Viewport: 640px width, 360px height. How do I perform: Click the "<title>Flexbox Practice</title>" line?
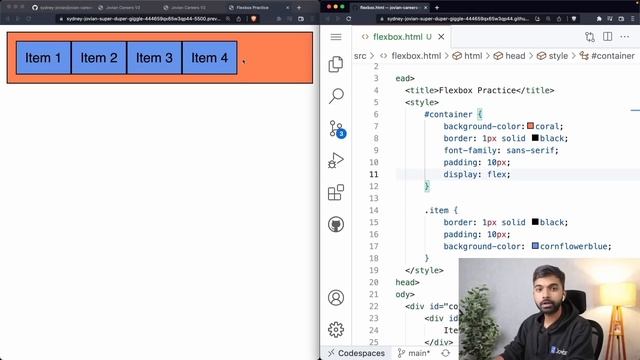click(x=480, y=90)
